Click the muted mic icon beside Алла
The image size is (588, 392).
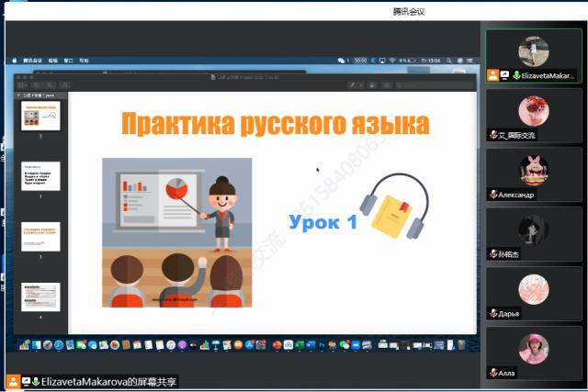click(493, 373)
